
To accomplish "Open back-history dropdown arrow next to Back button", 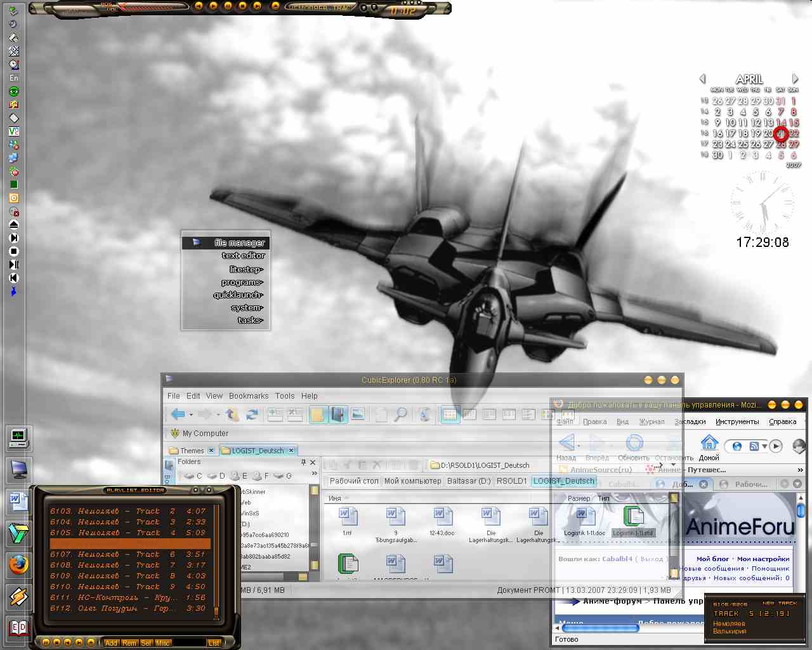I will pos(191,415).
